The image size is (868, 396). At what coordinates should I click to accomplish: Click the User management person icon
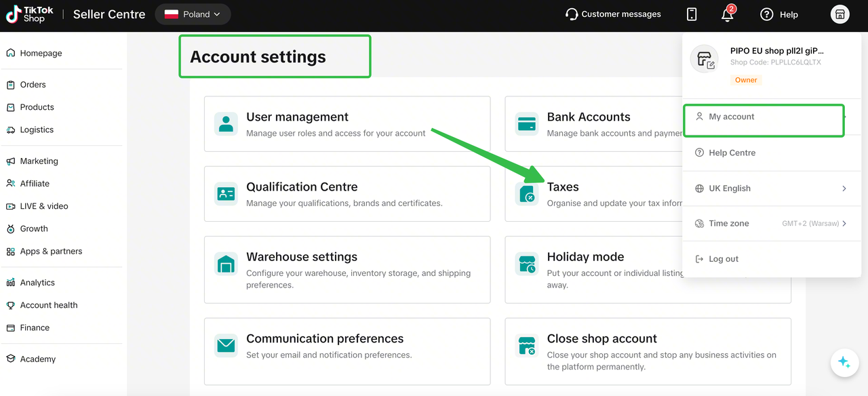(x=226, y=124)
